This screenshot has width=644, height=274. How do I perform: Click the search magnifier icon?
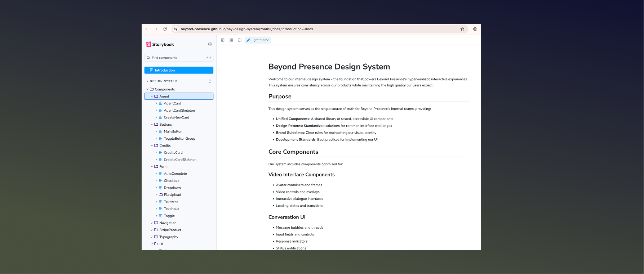[148, 58]
